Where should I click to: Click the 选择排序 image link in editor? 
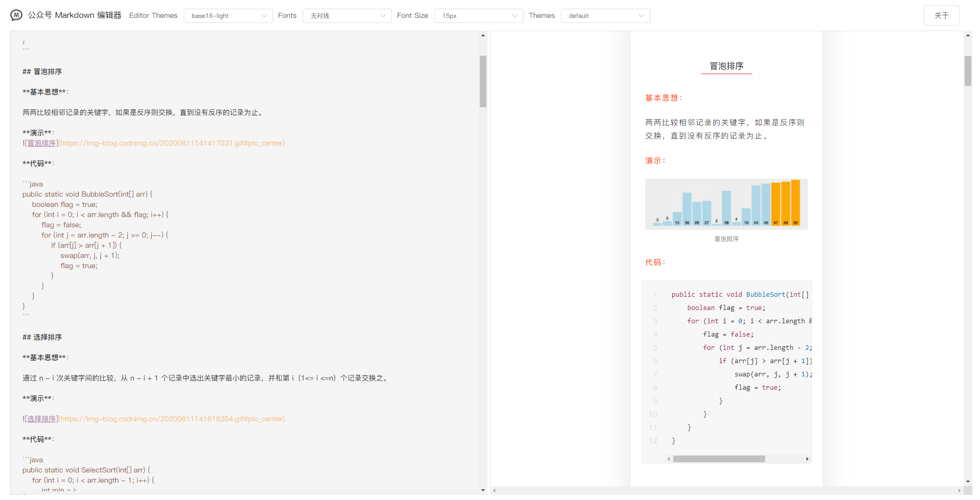click(x=41, y=419)
